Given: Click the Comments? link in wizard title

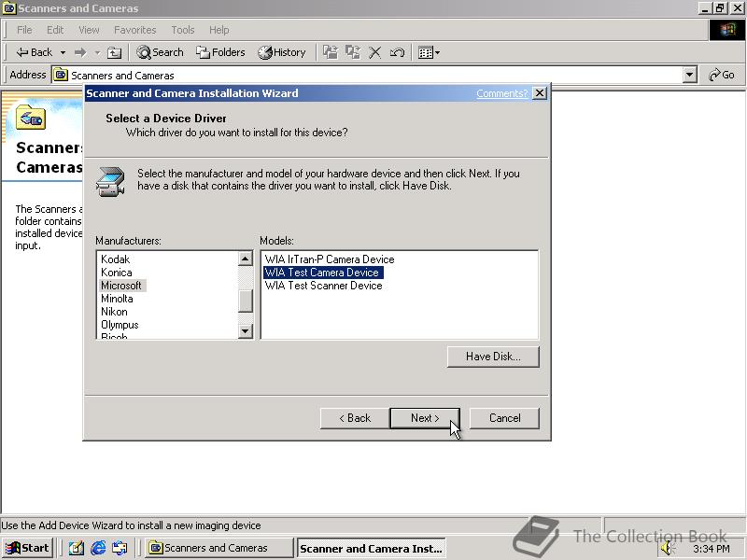Looking at the screenshot, I should 501,93.
